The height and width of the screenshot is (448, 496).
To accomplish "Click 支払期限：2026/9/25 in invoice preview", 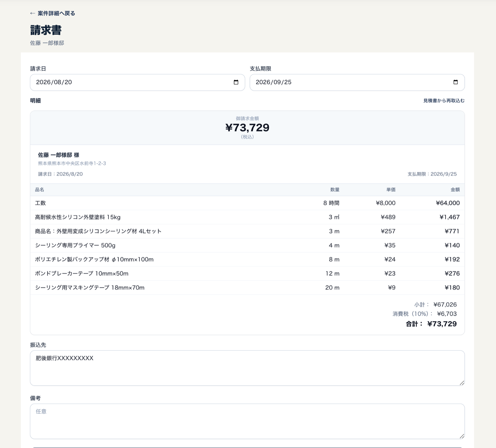I will point(432,174).
